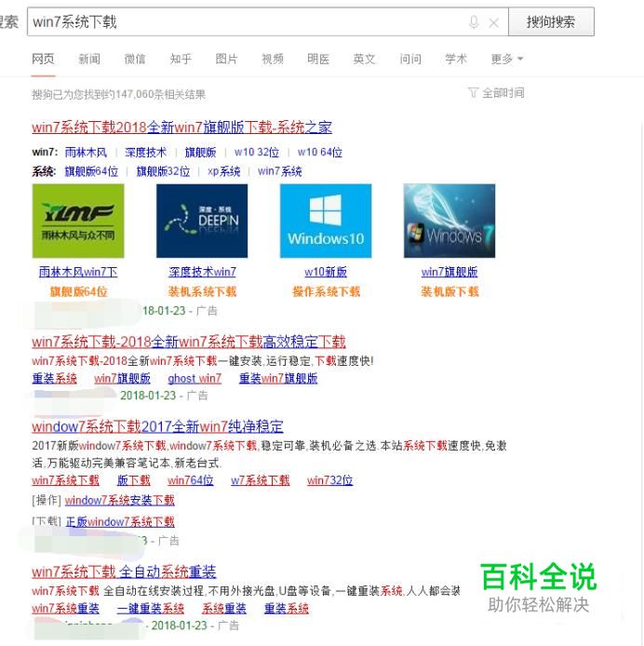Click orange text 装机系统下载

(x=202, y=291)
